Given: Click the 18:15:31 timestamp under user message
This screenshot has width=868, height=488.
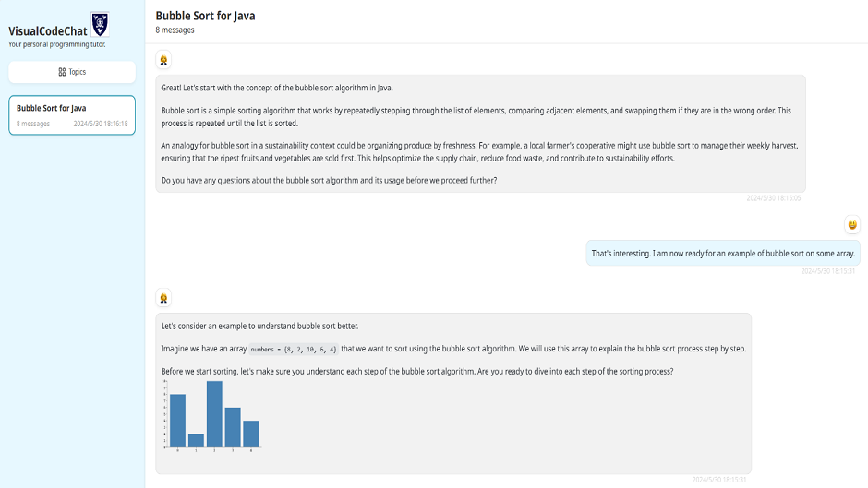Looking at the screenshot, I should 827,271.
